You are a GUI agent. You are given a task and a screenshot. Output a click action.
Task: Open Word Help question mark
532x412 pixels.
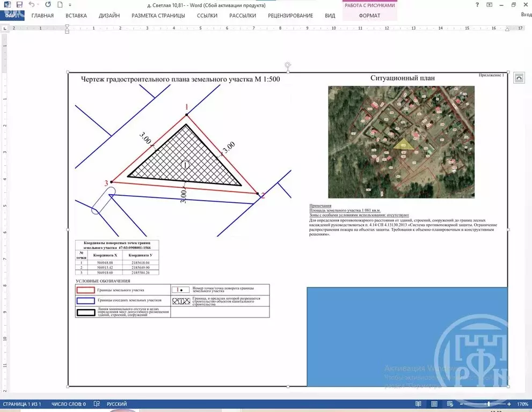tap(477, 5)
